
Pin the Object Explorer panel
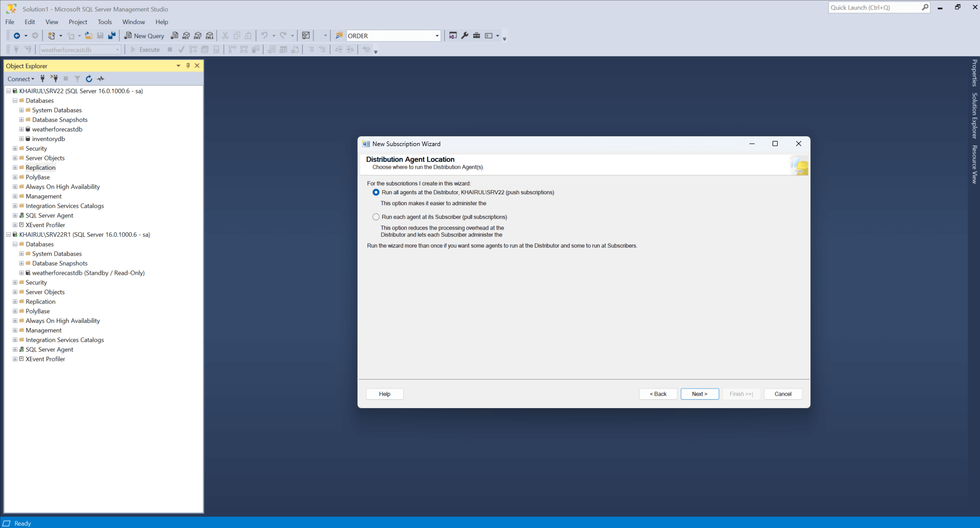(188, 66)
